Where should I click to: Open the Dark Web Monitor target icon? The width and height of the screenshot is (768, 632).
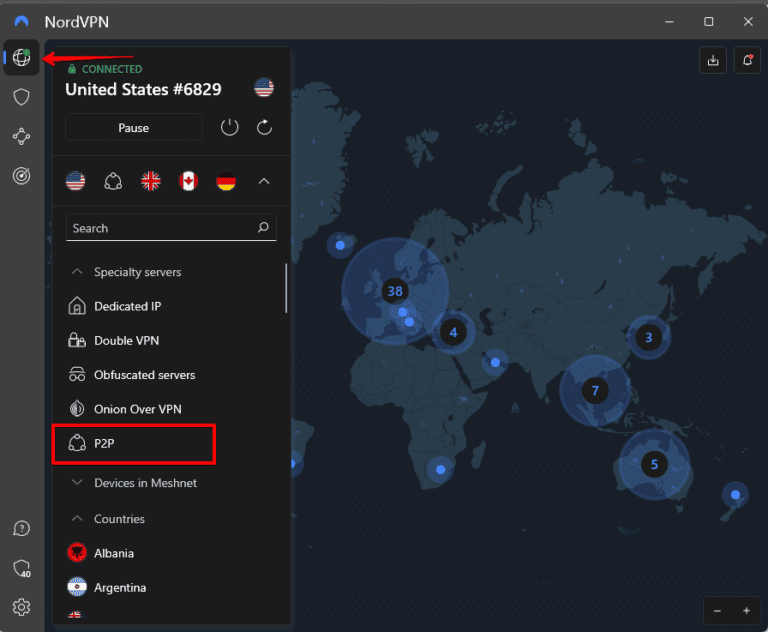click(21, 175)
